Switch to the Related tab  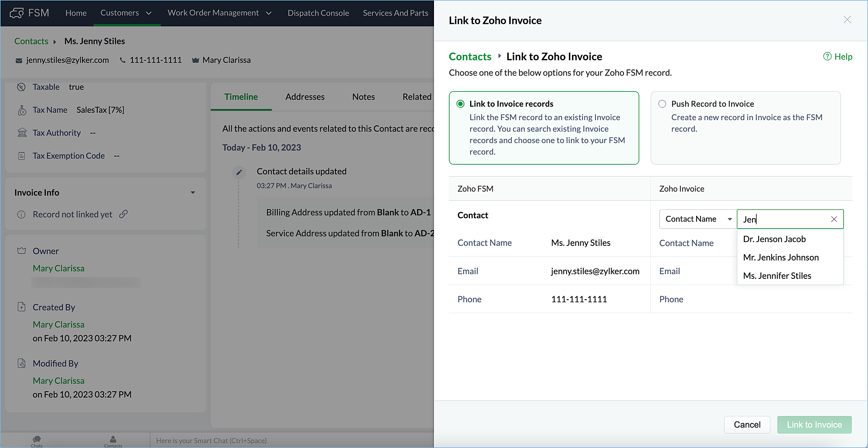[417, 97]
